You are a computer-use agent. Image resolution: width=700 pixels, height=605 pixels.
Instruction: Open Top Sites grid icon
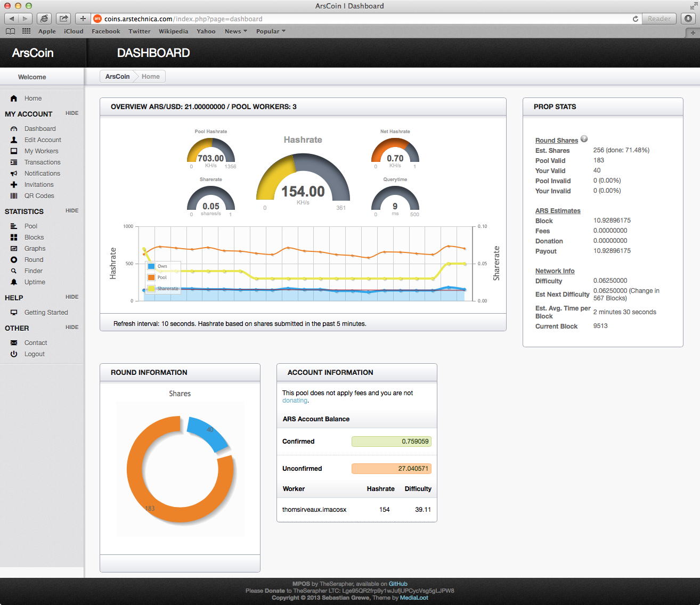tap(27, 31)
